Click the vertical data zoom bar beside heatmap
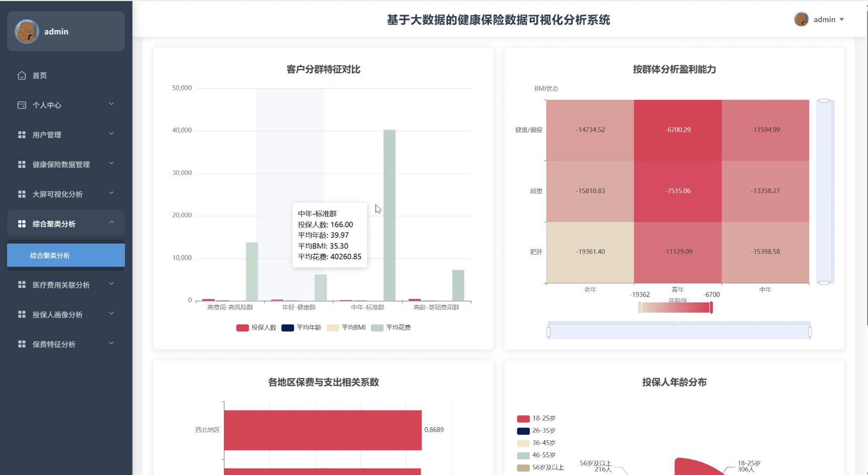The width and height of the screenshot is (868, 475). [824, 192]
